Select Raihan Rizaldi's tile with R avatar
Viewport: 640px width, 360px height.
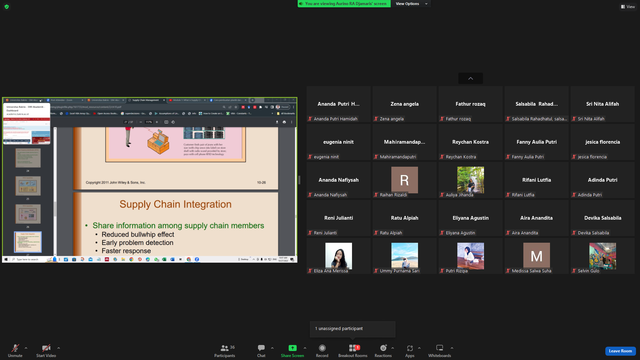404,180
